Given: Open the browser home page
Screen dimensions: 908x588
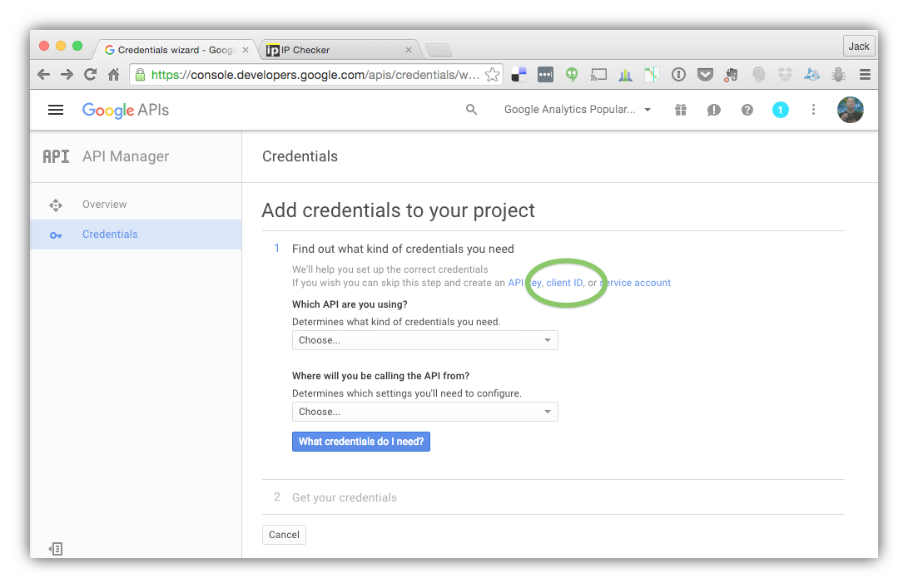Looking at the screenshot, I should pos(113,75).
